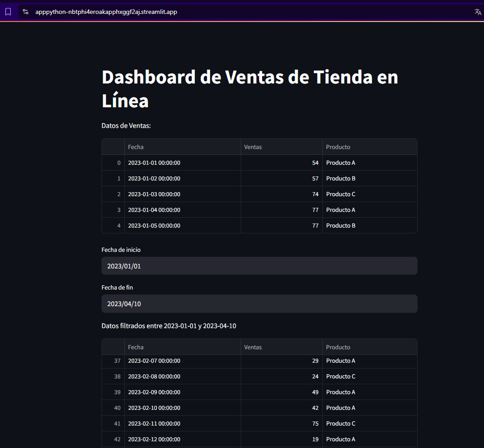Select the streamlit.app address bar URL

click(106, 12)
